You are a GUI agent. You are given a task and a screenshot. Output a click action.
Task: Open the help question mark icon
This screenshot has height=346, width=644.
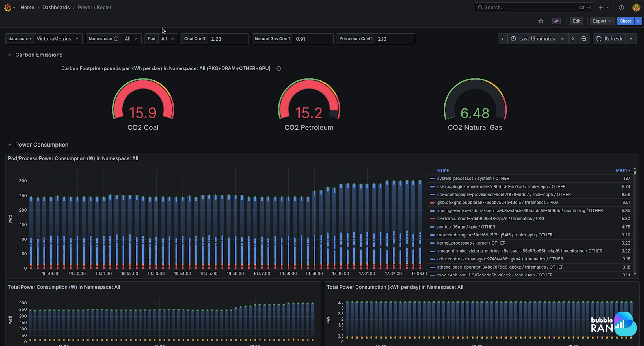coord(621,8)
